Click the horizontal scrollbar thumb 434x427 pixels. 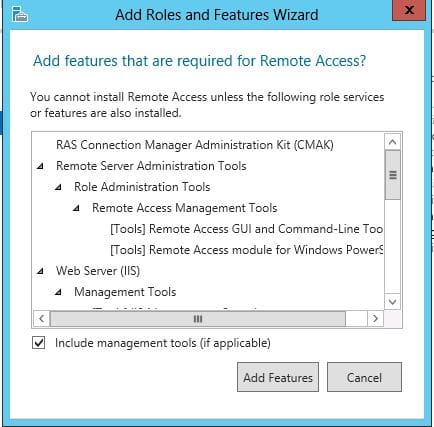198,319
